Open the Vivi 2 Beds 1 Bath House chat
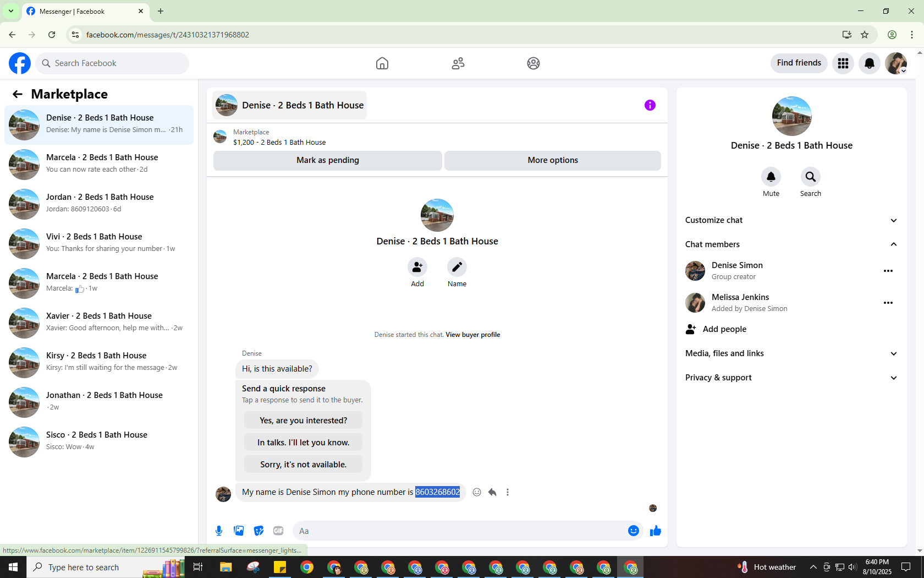This screenshot has height=578, width=924. [x=99, y=244]
